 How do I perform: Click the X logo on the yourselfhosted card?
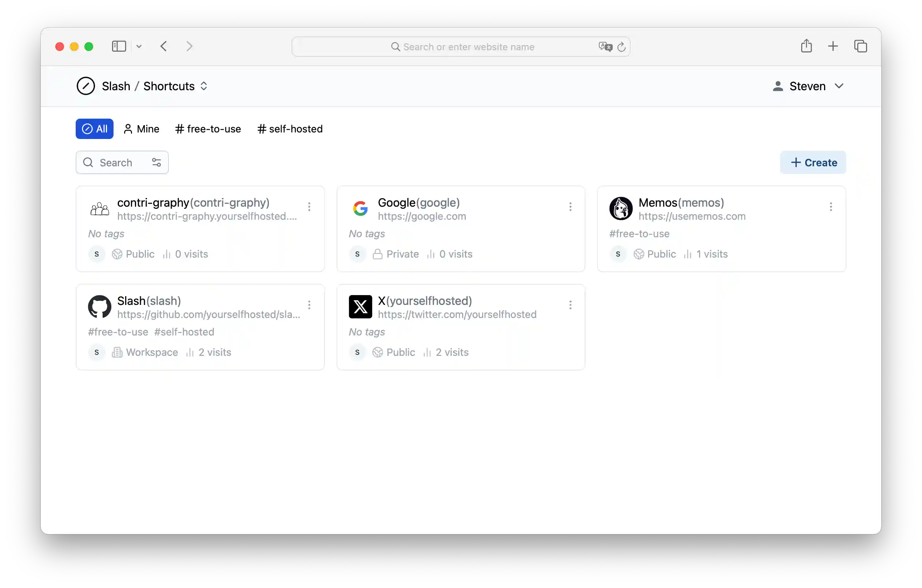pyautogui.click(x=360, y=307)
